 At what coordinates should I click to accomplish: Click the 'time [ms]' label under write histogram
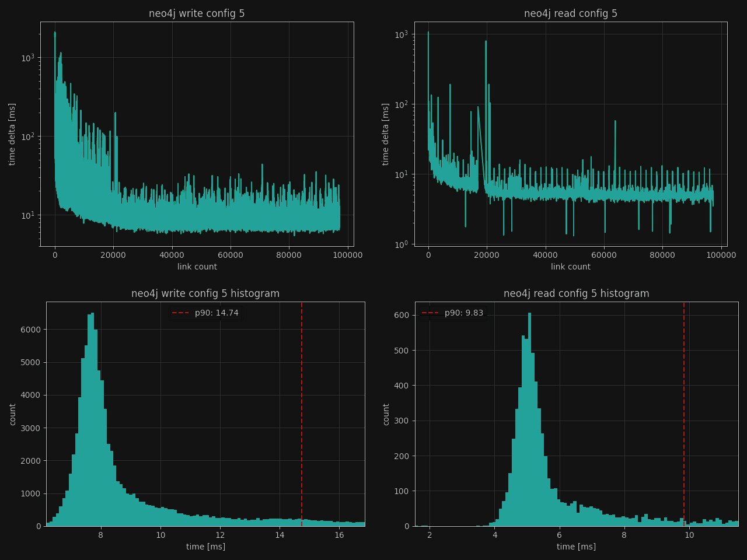click(x=205, y=547)
